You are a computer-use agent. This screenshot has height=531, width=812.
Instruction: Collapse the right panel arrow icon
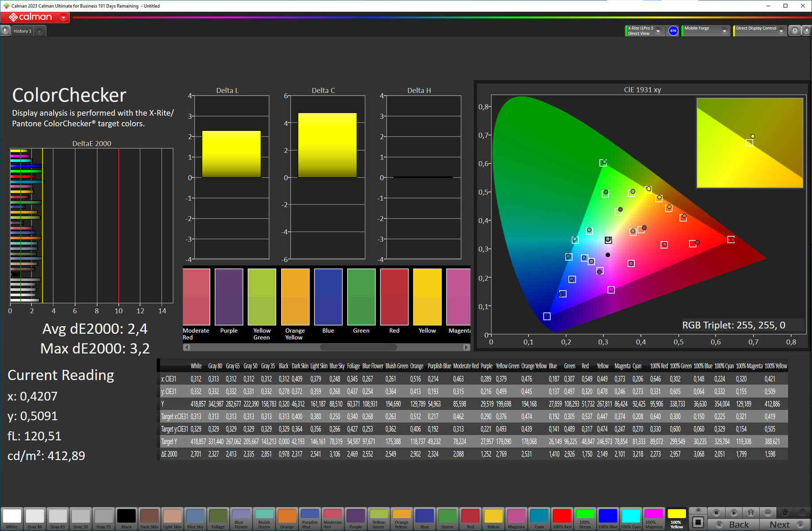click(806, 31)
